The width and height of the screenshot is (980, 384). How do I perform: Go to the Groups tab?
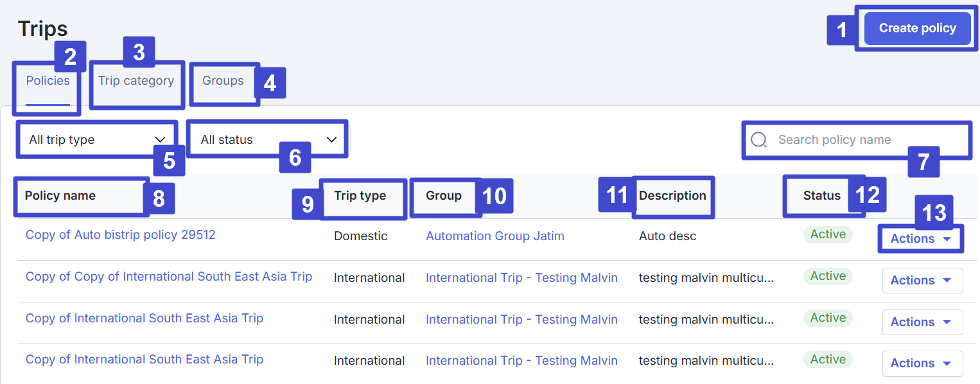pyautogui.click(x=223, y=81)
